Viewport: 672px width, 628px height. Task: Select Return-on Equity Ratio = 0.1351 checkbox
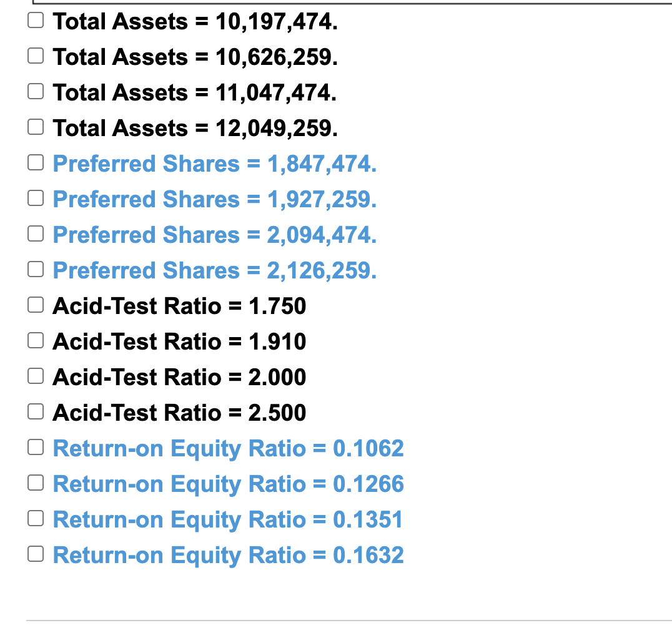[36, 518]
